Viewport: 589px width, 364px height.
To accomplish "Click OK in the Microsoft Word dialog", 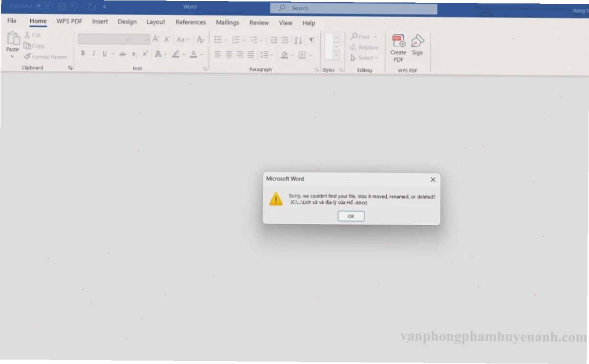I will coord(351,216).
